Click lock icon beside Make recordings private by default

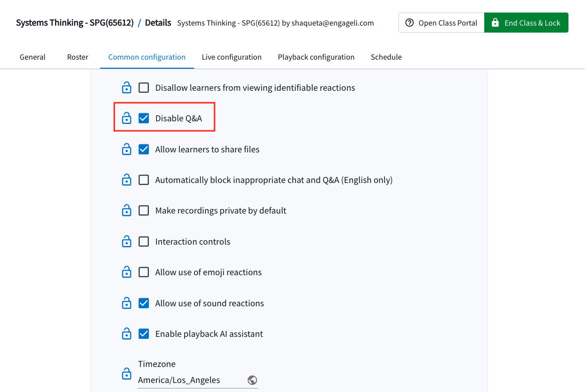(126, 211)
